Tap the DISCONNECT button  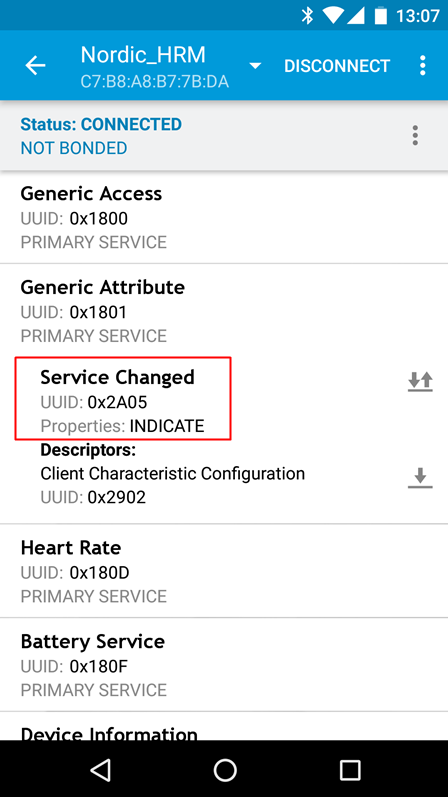337,66
